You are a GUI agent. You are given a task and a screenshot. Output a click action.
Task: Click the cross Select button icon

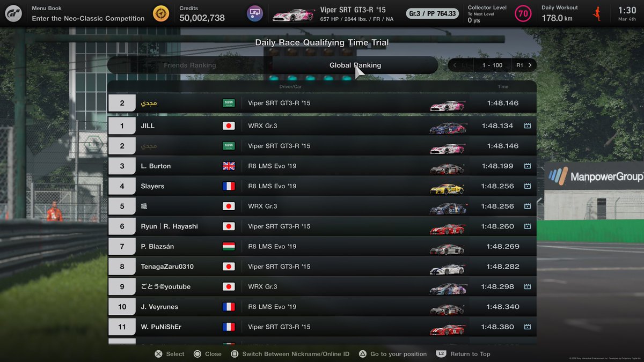[158, 354]
